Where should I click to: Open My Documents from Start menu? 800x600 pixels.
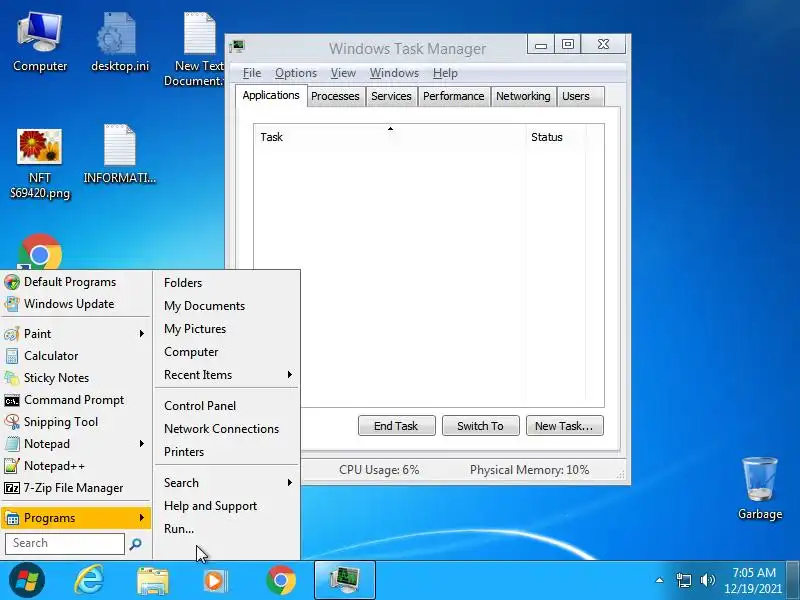tap(227, 306)
